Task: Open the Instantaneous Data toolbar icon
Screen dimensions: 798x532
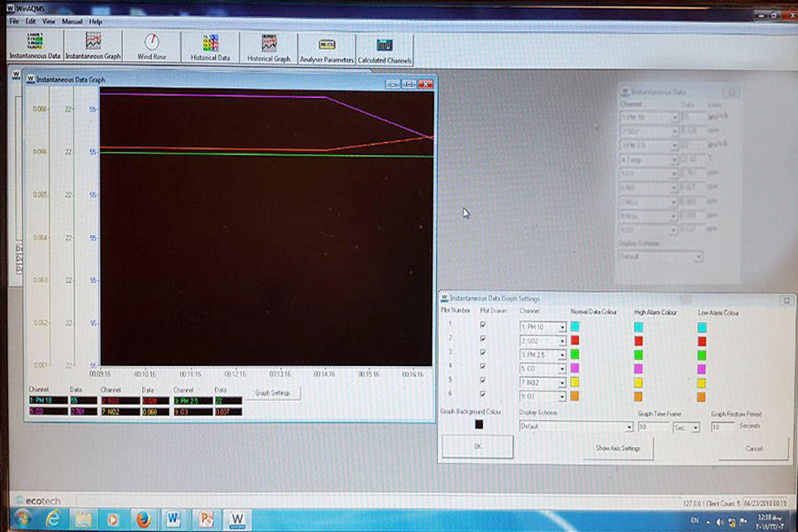Action: (x=35, y=47)
